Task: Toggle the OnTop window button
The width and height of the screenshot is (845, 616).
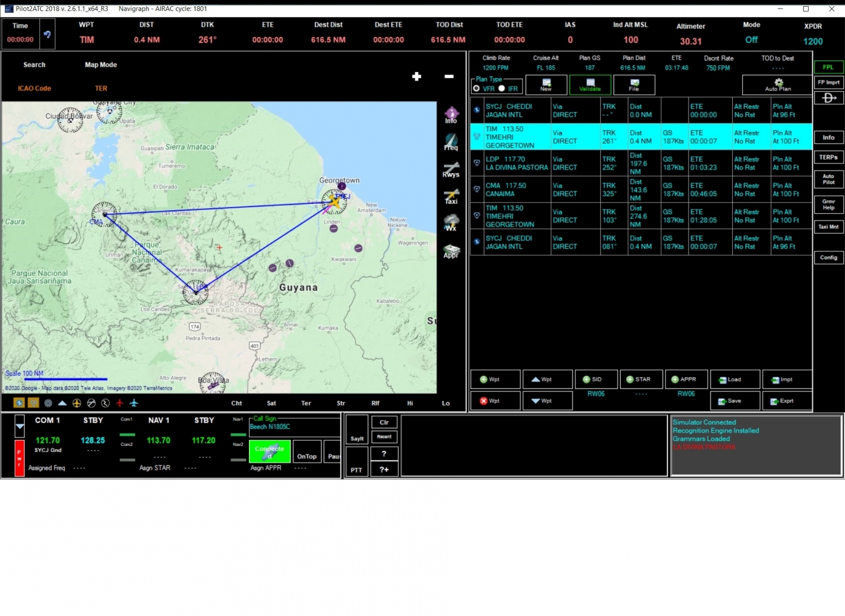Action: click(x=307, y=452)
